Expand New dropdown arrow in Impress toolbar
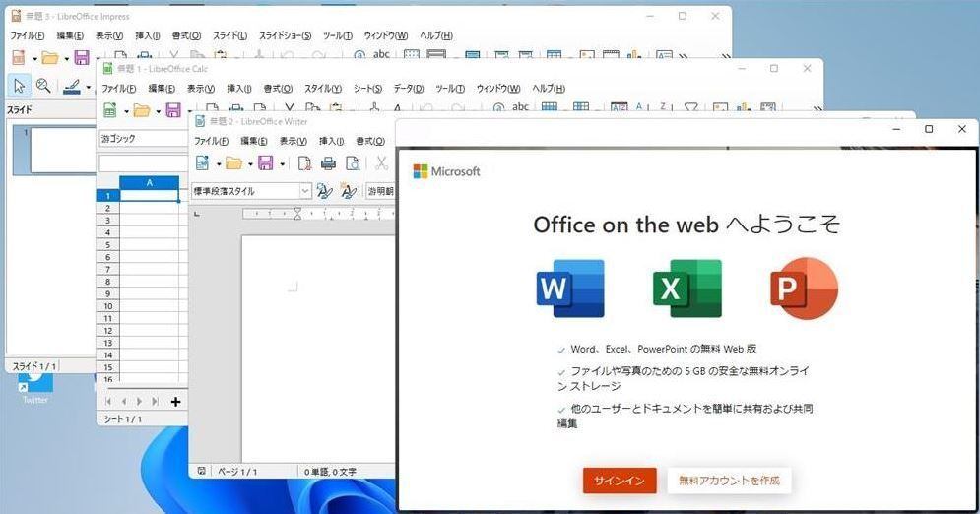 [x=34, y=59]
